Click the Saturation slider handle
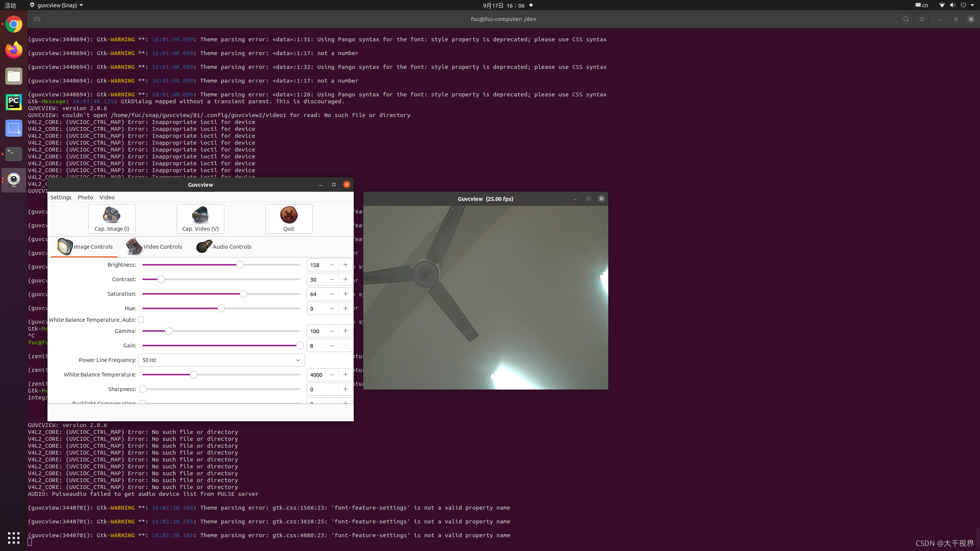 [x=243, y=294]
